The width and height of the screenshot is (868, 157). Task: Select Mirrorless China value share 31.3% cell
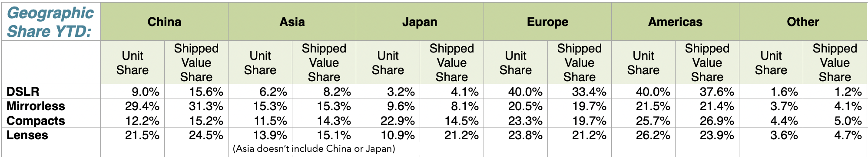point(196,106)
